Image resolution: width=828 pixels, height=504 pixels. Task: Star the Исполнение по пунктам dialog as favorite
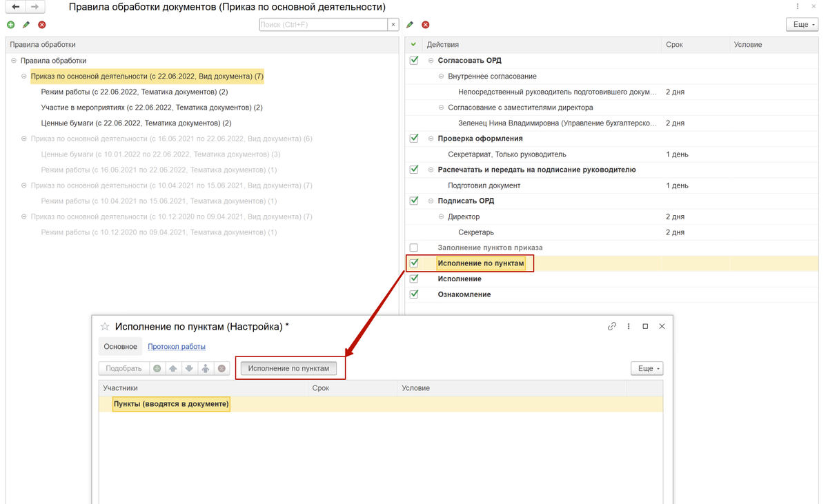[x=105, y=327]
